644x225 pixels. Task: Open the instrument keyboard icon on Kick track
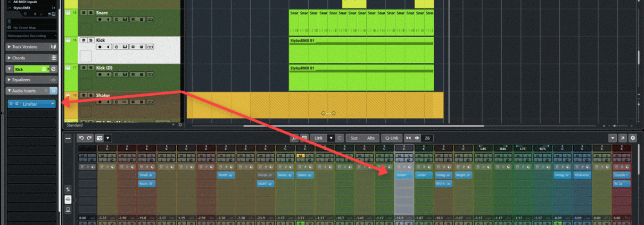125,47
